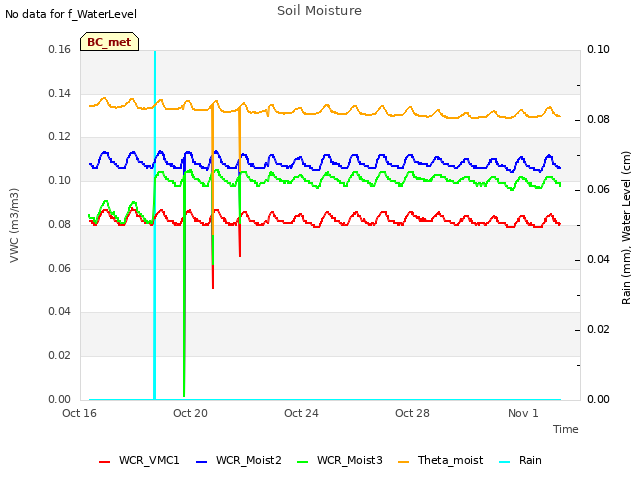Toggle WCR_VMC1 series in legend

[139, 460]
